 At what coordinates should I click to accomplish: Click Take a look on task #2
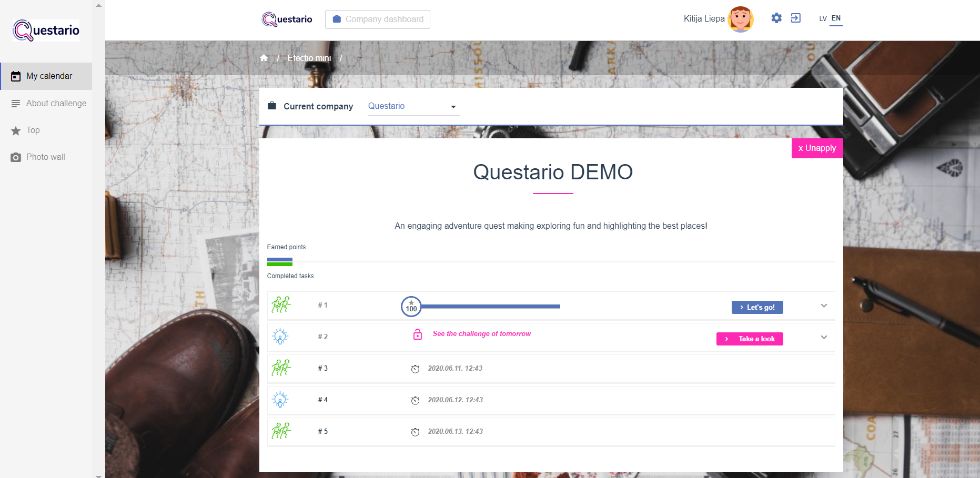(x=750, y=339)
